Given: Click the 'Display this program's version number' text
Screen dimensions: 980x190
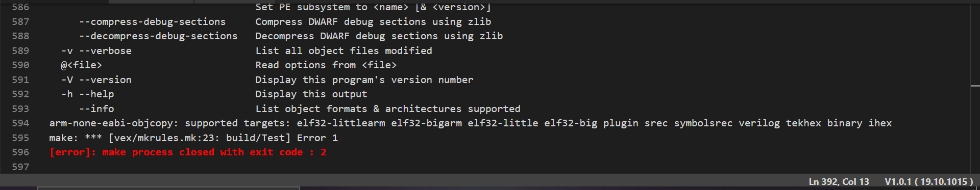Looking at the screenshot, I should pyautogui.click(x=364, y=80).
